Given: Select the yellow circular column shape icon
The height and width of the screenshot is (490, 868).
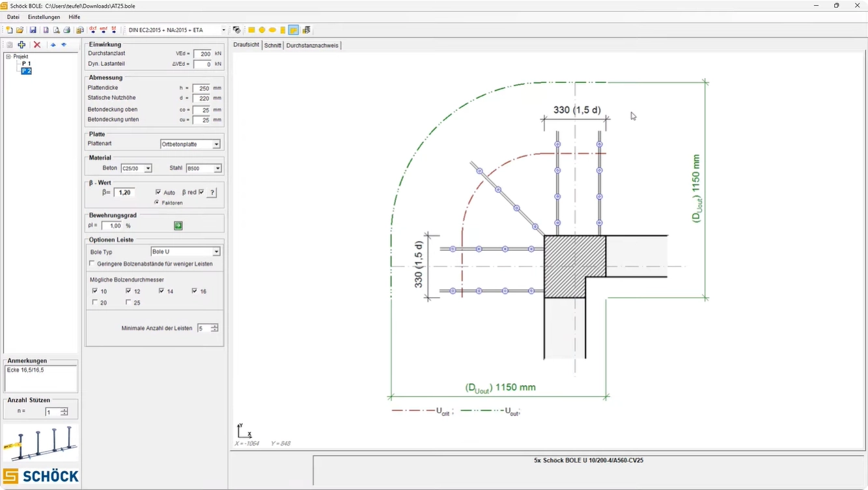Looking at the screenshot, I should pos(262,30).
